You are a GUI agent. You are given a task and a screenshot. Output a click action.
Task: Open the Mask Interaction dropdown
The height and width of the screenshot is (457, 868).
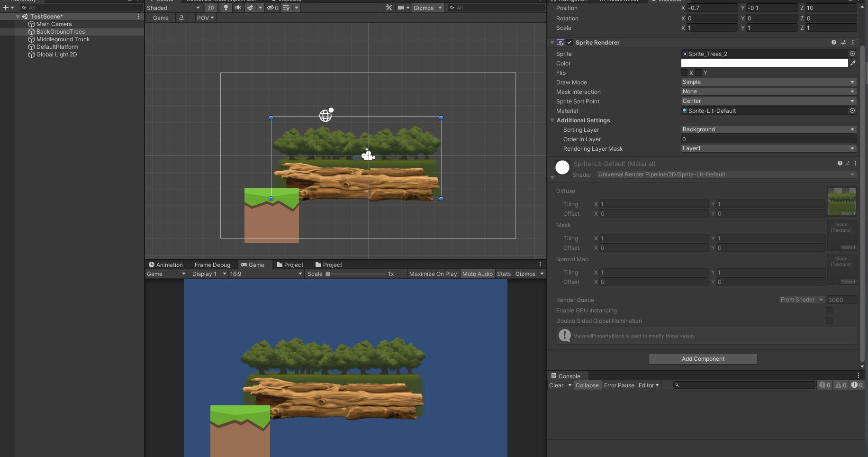769,91
